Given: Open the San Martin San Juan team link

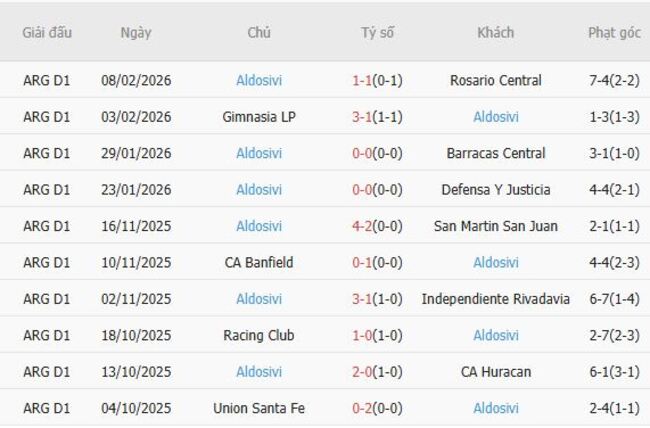Looking at the screenshot, I should [495, 226].
